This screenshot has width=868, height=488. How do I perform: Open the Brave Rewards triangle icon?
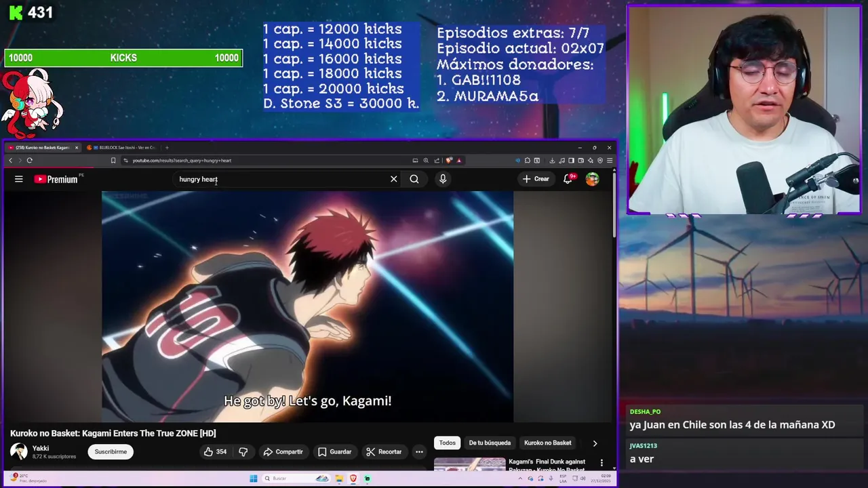[459, 161]
